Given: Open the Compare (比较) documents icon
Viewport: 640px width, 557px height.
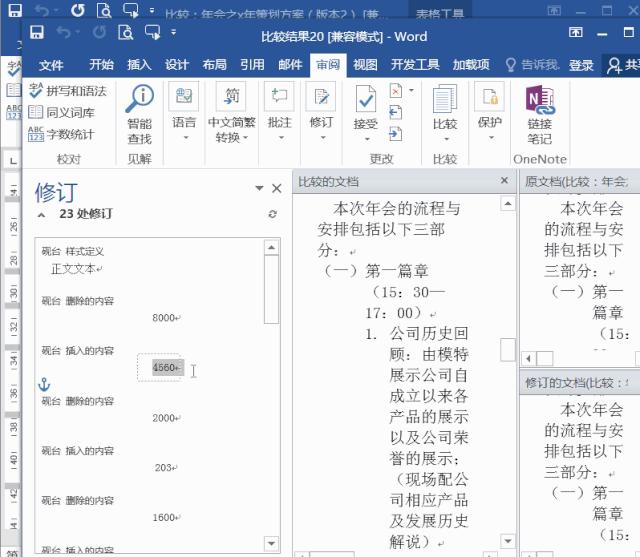Looking at the screenshot, I should pyautogui.click(x=445, y=99).
